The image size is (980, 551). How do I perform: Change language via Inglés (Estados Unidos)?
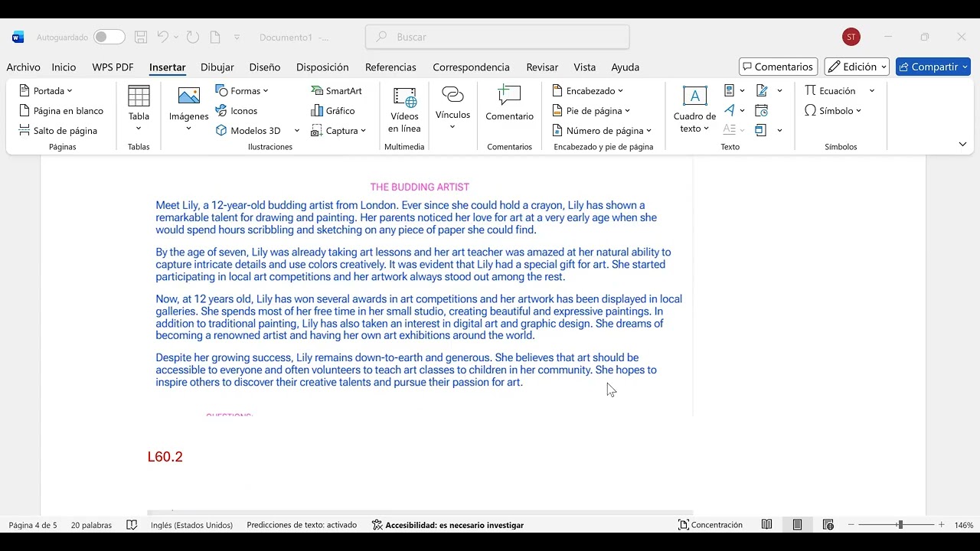point(191,525)
